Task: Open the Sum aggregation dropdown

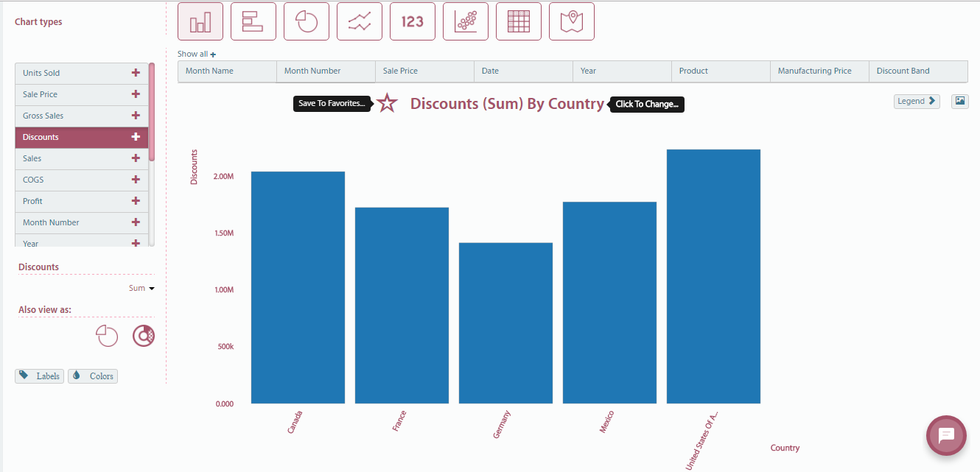Action: click(141, 288)
